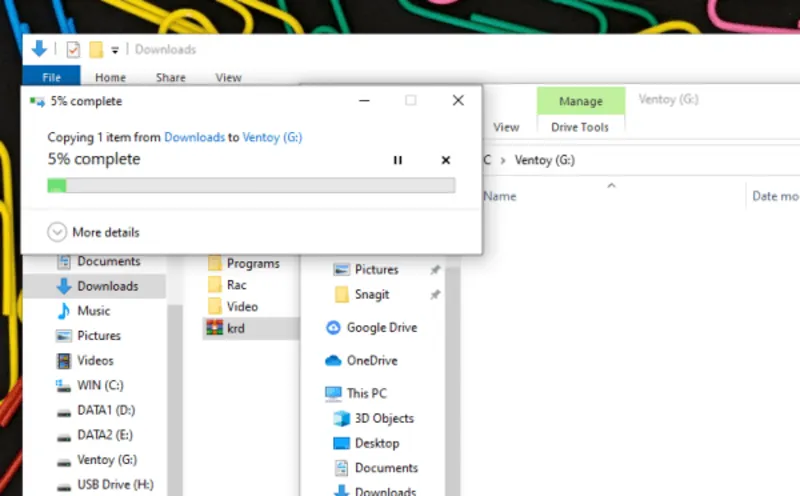Open the DATA1 (D:) drive
The image size is (800, 496).
106,410
